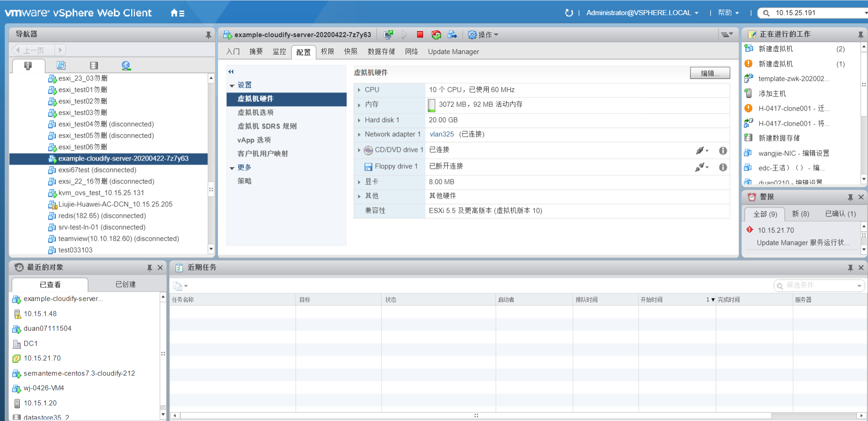Viewport: 868px width, 421px height.
Task: Click the 上一页 back button
Action: pos(33,50)
